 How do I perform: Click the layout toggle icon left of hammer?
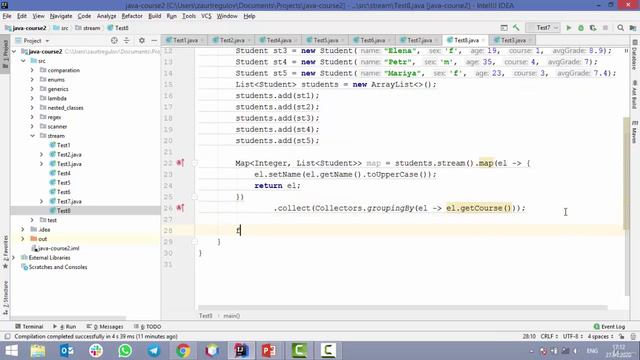coord(504,28)
